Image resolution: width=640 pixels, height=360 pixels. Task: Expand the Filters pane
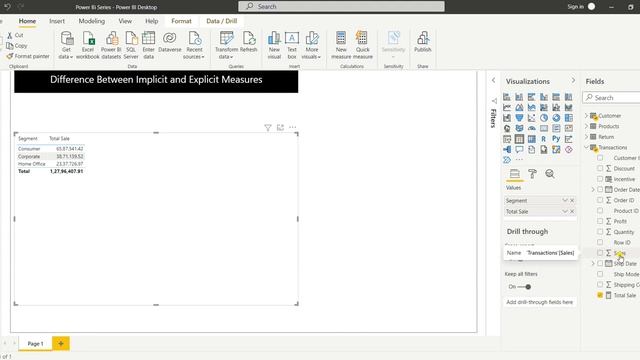(x=493, y=80)
